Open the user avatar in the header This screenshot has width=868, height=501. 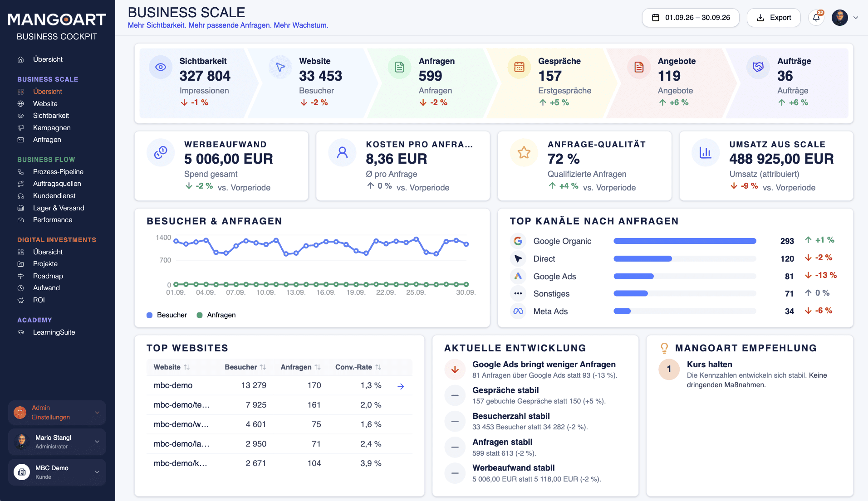point(840,18)
